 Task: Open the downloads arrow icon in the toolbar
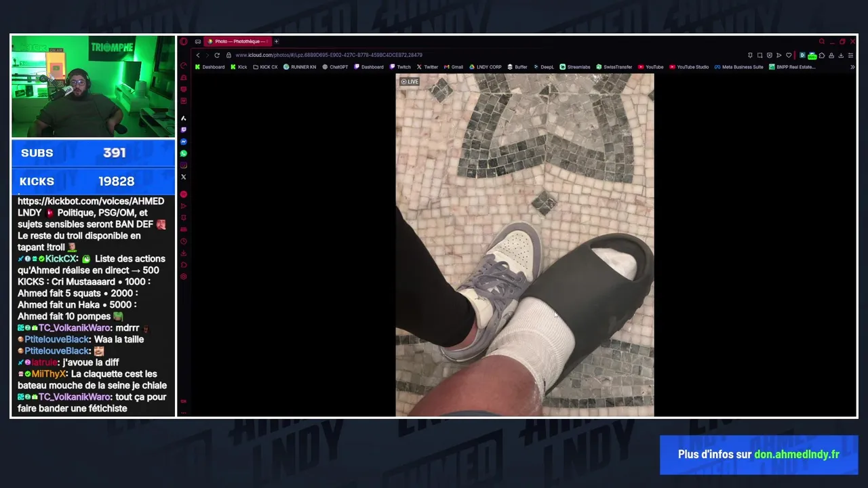841,55
